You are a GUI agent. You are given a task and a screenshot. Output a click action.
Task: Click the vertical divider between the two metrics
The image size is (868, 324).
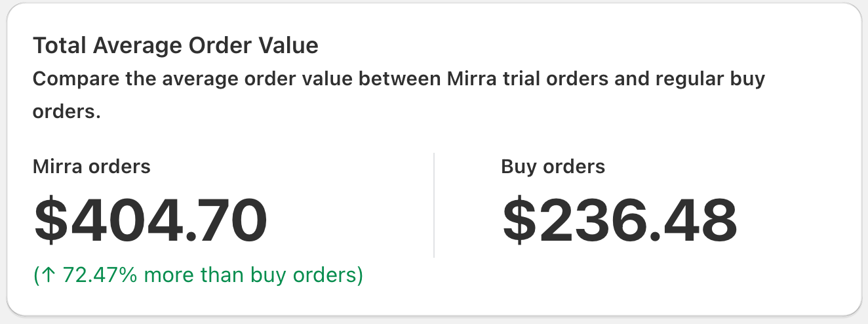click(x=434, y=205)
